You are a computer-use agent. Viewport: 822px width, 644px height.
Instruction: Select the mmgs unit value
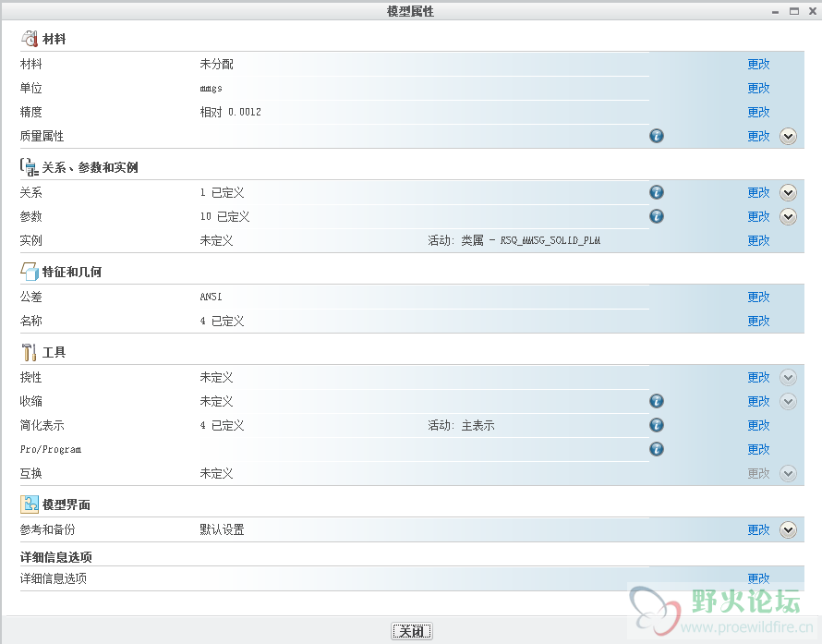click(x=211, y=88)
